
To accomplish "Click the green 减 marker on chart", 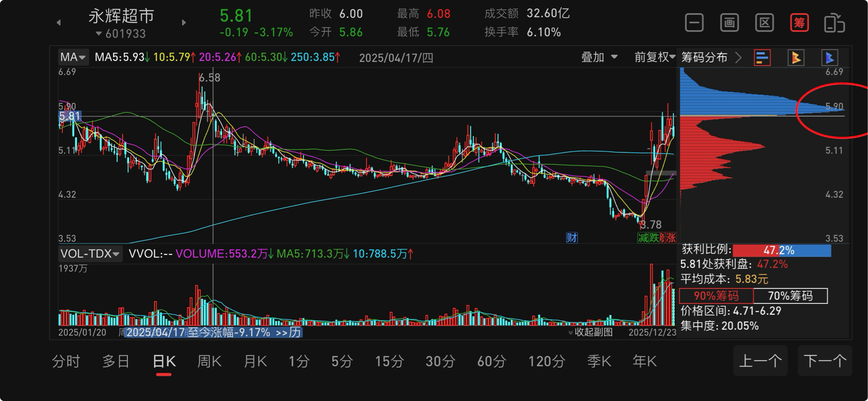I will (643, 238).
